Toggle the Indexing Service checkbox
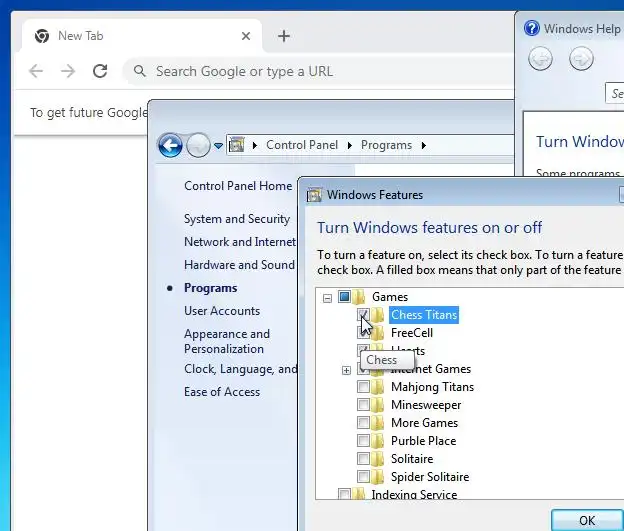Screen dimensions: 624x531 pyautogui.click(x=344, y=494)
